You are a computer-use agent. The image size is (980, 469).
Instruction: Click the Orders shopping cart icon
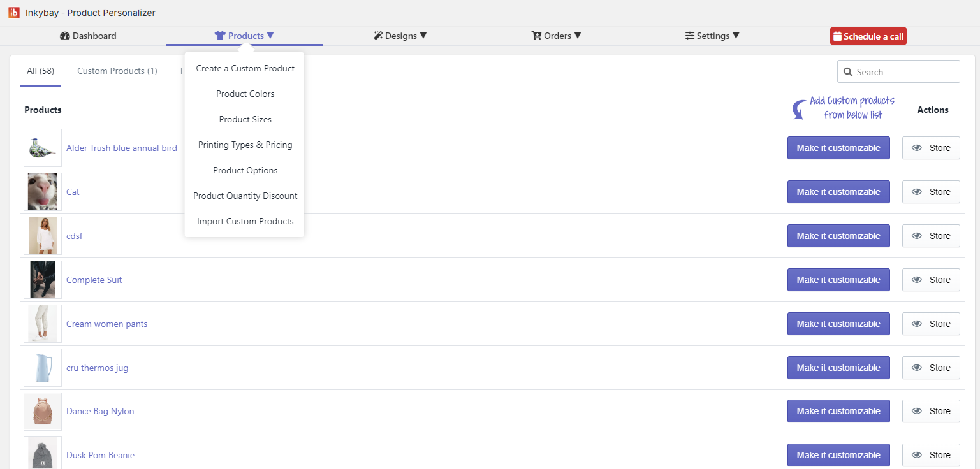tap(536, 36)
